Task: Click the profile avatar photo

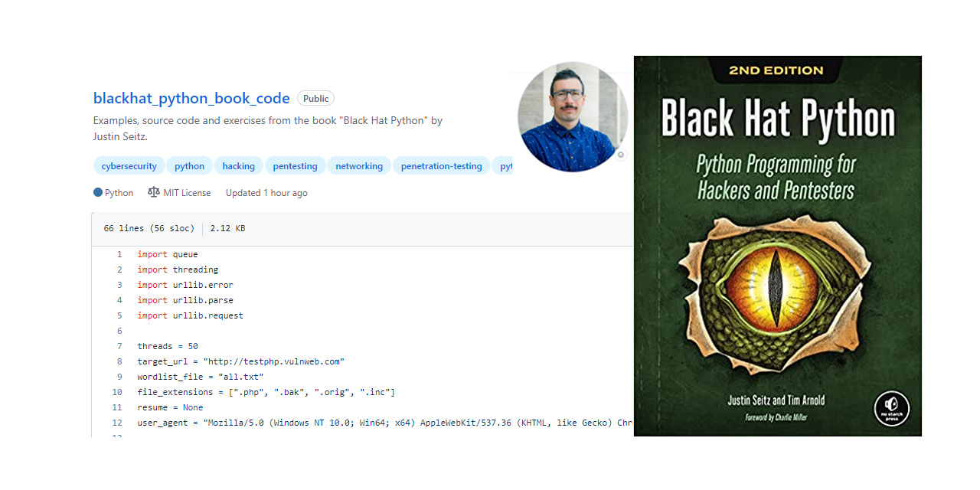Action: (x=573, y=117)
